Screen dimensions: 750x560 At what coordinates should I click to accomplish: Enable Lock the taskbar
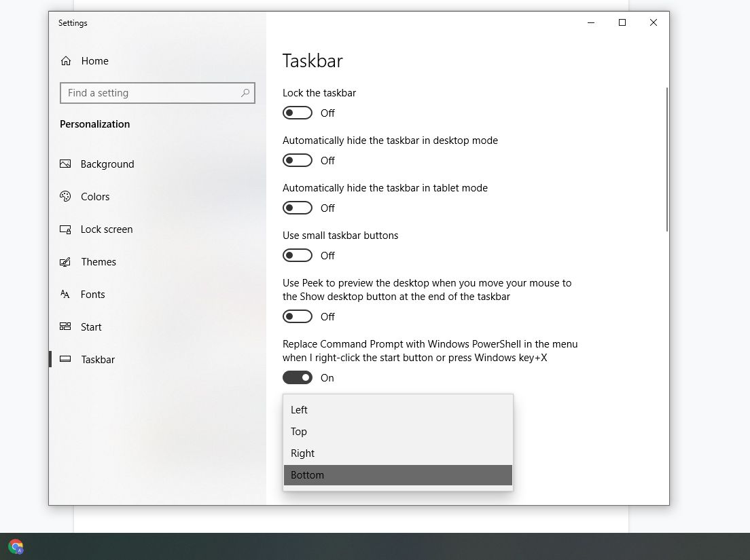tap(297, 113)
